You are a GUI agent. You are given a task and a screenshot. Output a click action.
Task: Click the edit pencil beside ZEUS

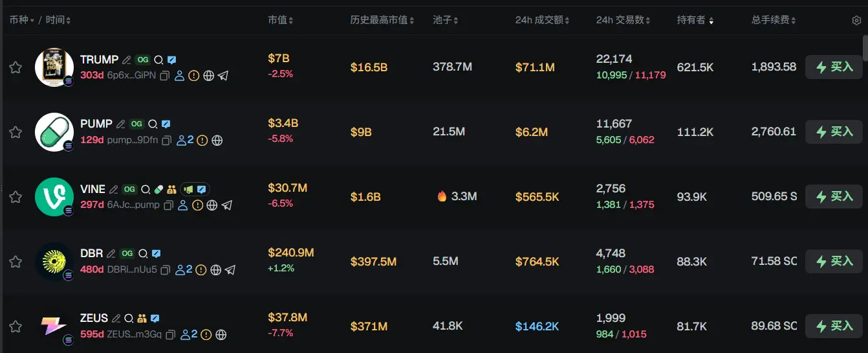pos(116,319)
